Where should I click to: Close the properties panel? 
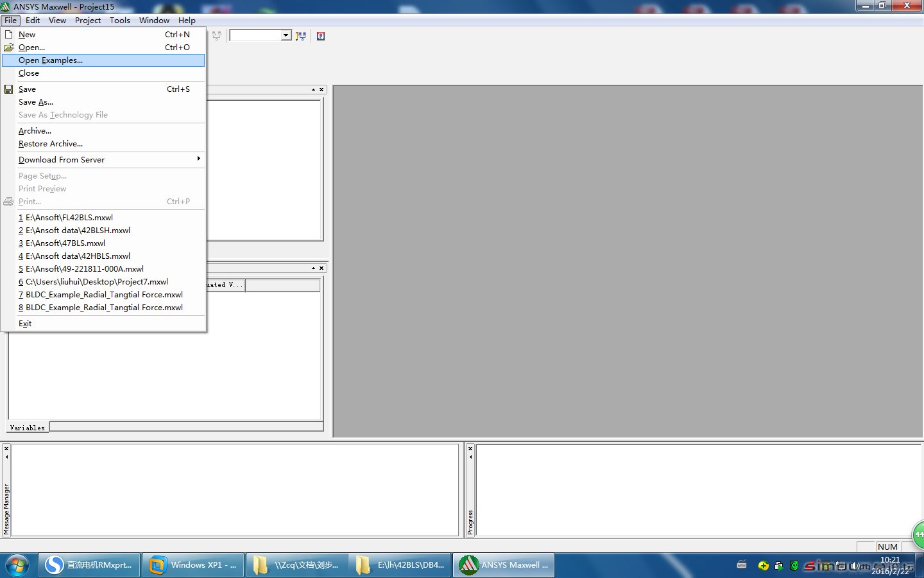(321, 268)
